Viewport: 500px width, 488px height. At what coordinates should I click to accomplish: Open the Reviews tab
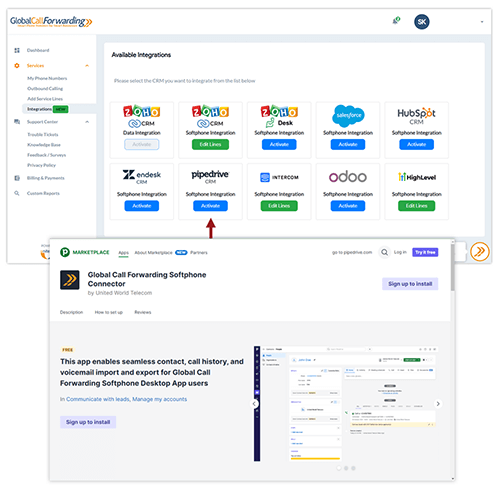coord(143,312)
